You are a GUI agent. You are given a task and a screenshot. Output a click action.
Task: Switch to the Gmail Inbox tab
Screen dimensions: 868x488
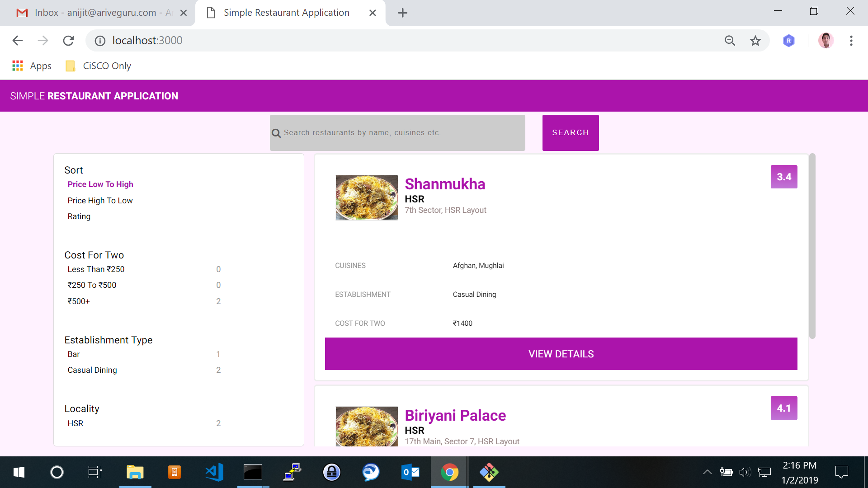pos(97,13)
